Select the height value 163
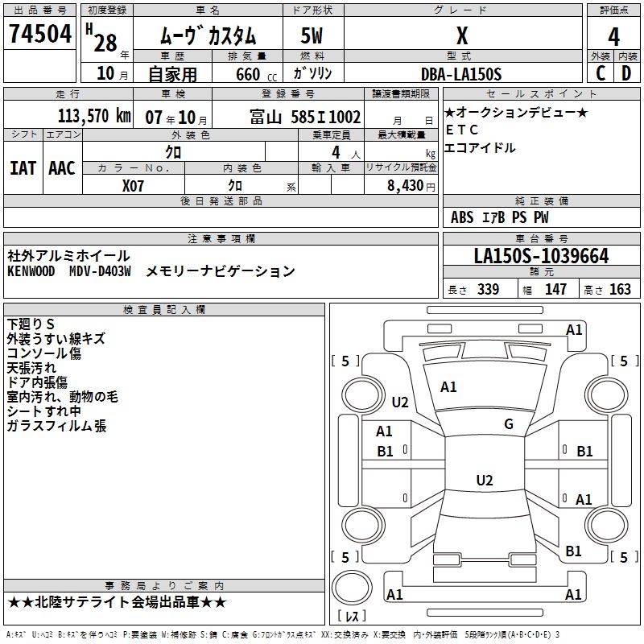 [620, 290]
